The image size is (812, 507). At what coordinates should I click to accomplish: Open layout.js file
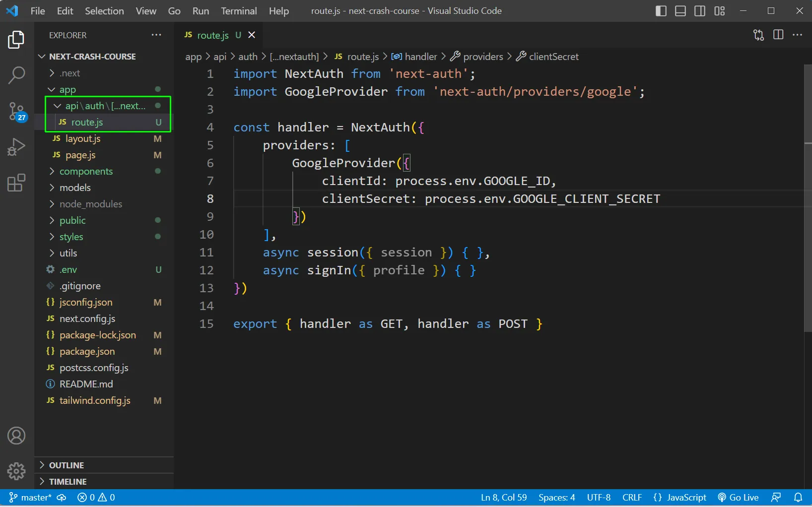pyautogui.click(x=104, y=138)
